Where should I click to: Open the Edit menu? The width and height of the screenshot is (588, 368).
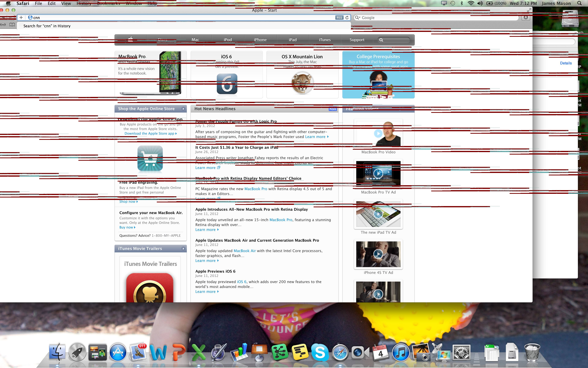click(51, 3)
